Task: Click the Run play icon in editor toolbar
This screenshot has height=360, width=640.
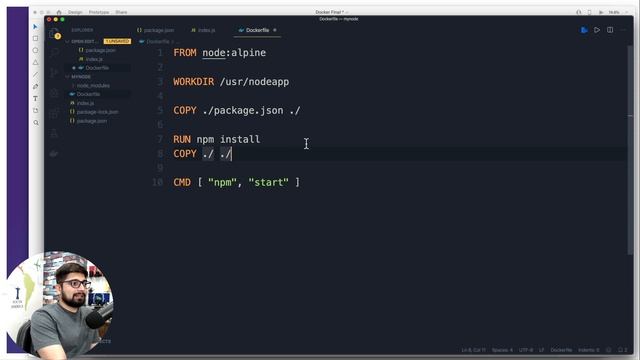Action: (597, 30)
